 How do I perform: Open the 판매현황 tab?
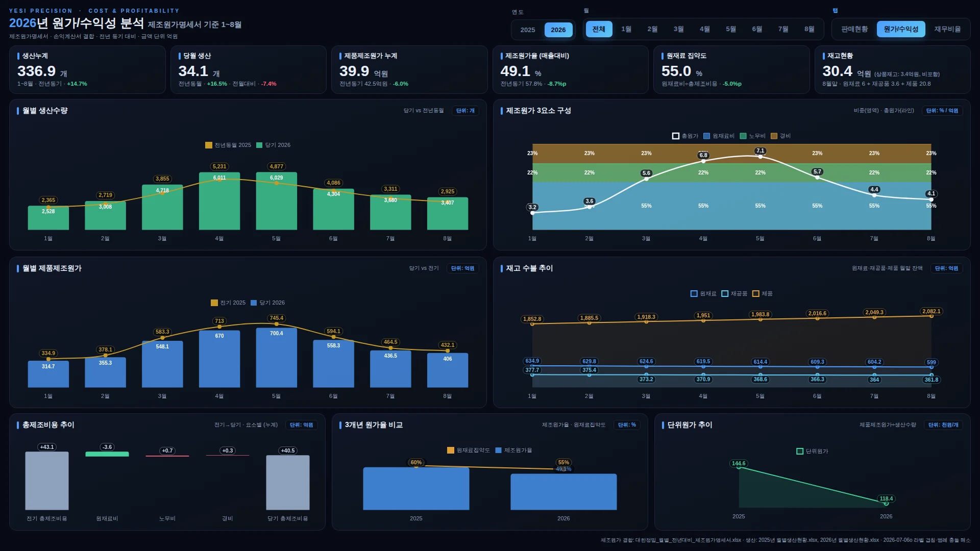click(854, 29)
